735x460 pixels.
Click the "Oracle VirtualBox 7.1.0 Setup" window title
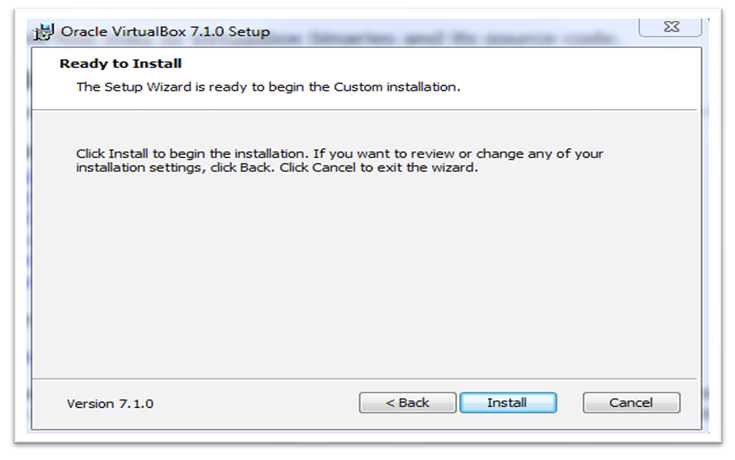[165, 32]
